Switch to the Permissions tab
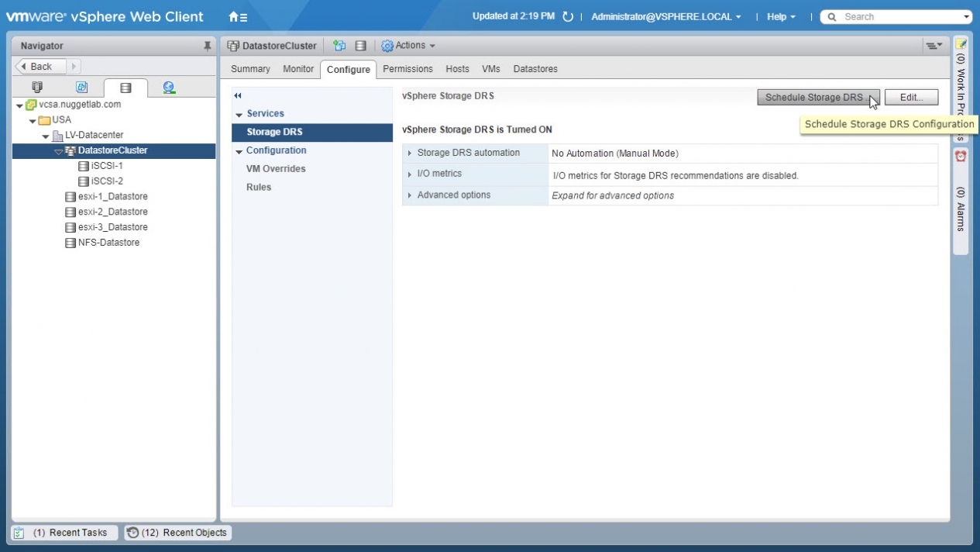Screen dimensions: 980x552 (407, 69)
